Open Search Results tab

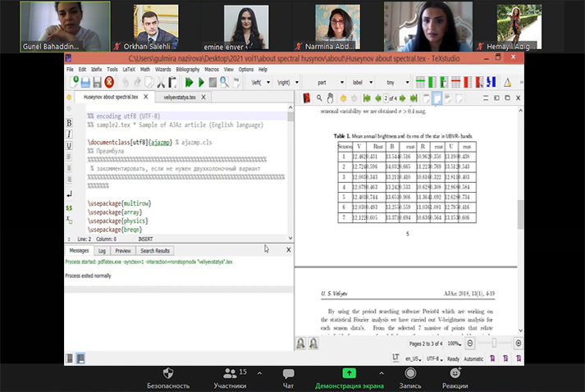155,251
